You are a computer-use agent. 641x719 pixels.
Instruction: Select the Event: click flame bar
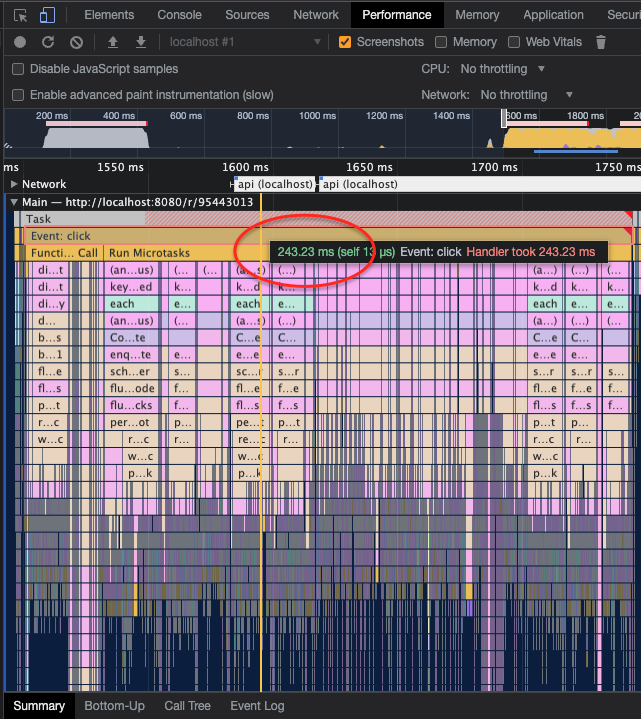(x=328, y=236)
